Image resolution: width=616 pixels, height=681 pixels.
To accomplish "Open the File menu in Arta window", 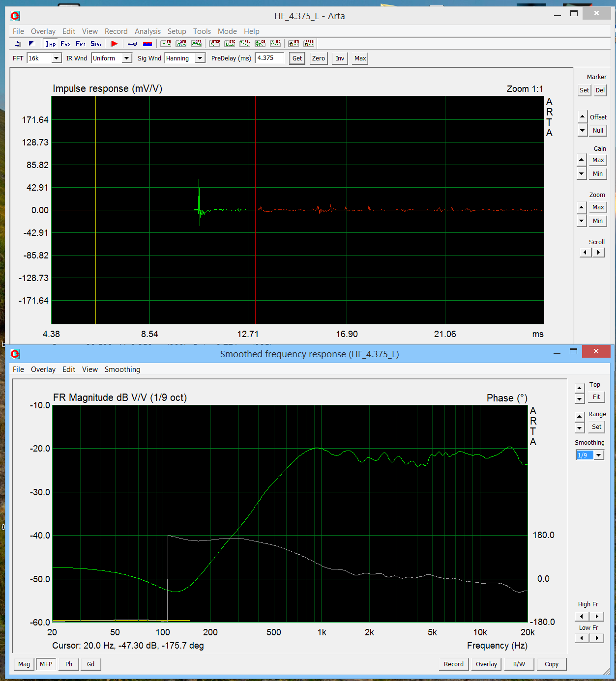I will [x=18, y=31].
